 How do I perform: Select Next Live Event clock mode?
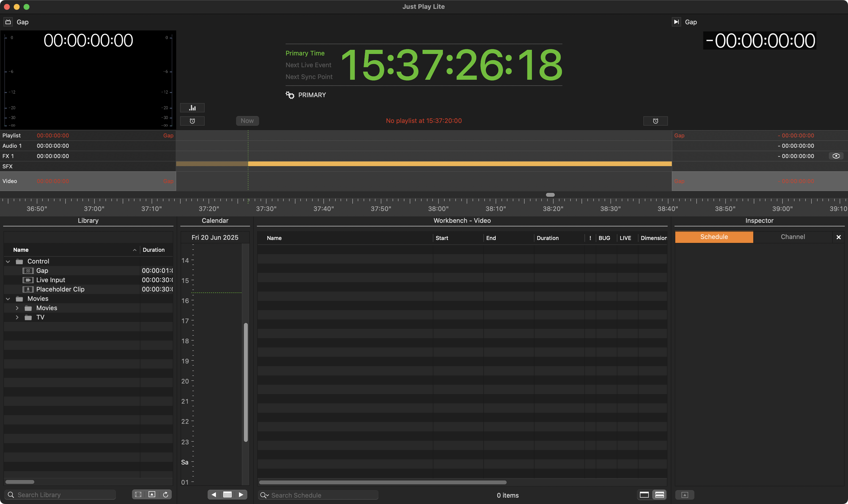pos(308,65)
